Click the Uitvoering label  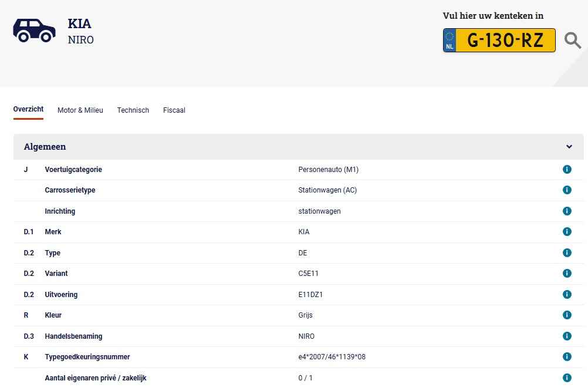61,295
